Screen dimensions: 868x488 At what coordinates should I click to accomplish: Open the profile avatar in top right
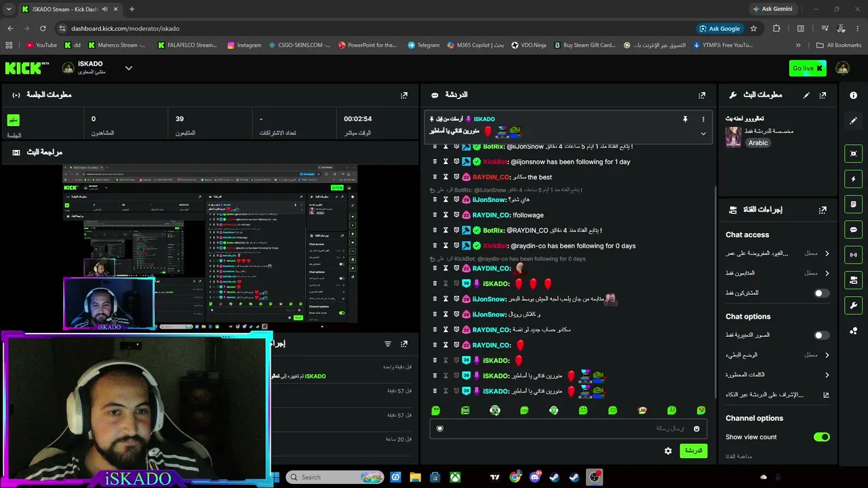click(843, 68)
